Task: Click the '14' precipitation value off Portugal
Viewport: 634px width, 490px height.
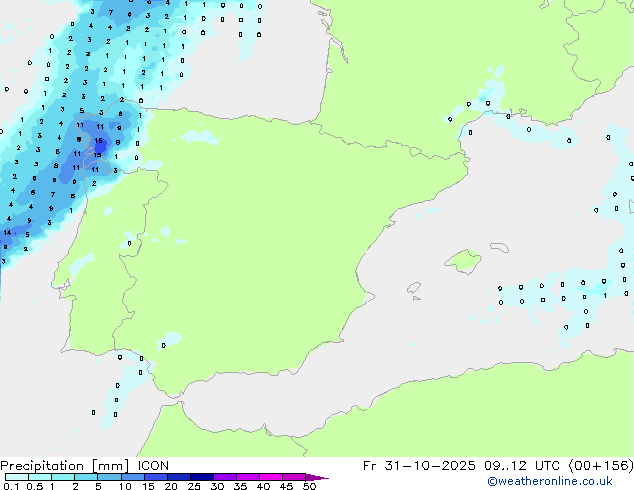Action: 7,232
